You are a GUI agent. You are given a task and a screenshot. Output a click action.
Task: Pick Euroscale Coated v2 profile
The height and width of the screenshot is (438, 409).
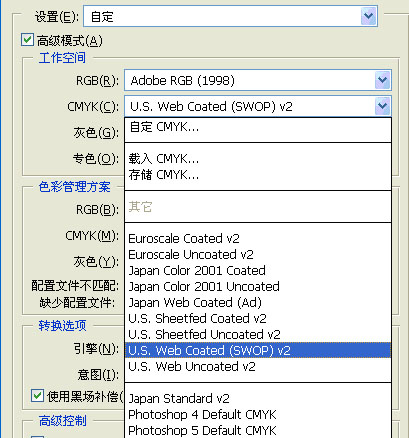[258, 238]
